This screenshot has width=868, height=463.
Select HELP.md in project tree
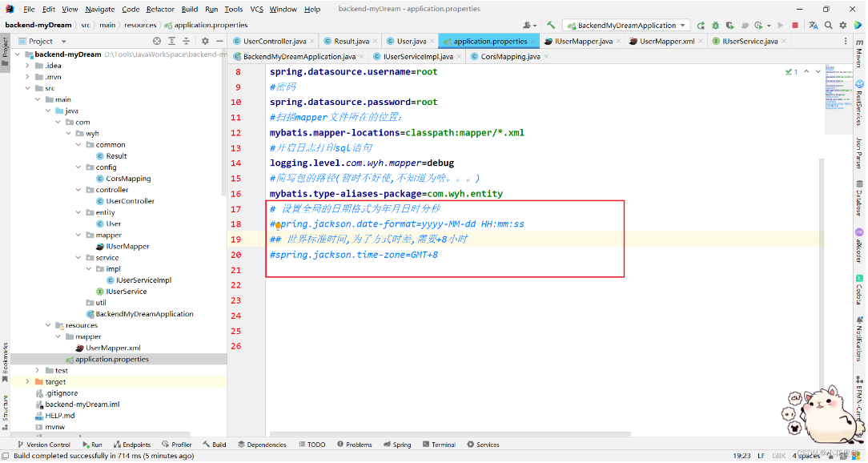click(60, 416)
